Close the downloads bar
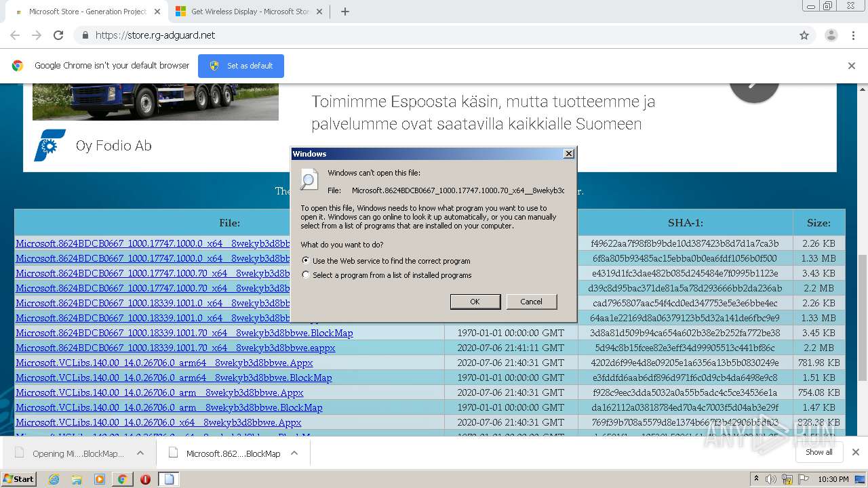This screenshot has height=488, width=868. 855,452
